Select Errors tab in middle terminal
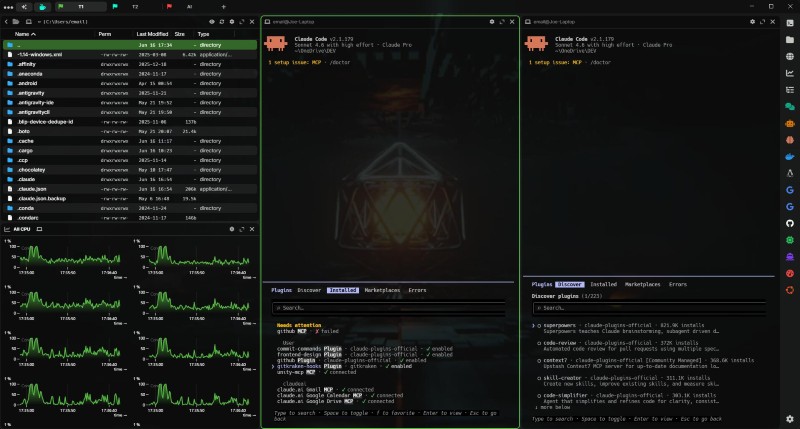The image size is (800, 429). (417, 290)
